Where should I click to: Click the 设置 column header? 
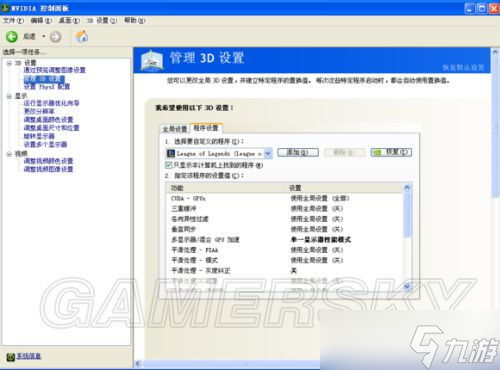click(345, 188)
